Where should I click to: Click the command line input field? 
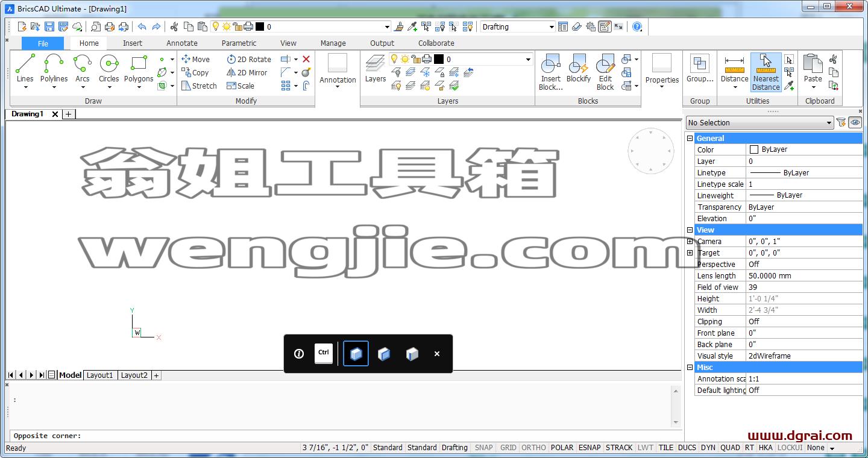[x=345, y=436]
